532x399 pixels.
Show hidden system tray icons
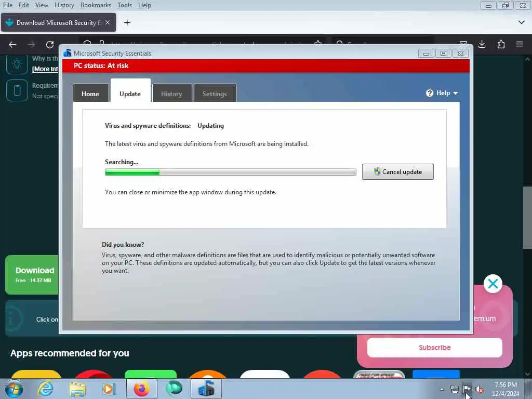tap(442, 389)
